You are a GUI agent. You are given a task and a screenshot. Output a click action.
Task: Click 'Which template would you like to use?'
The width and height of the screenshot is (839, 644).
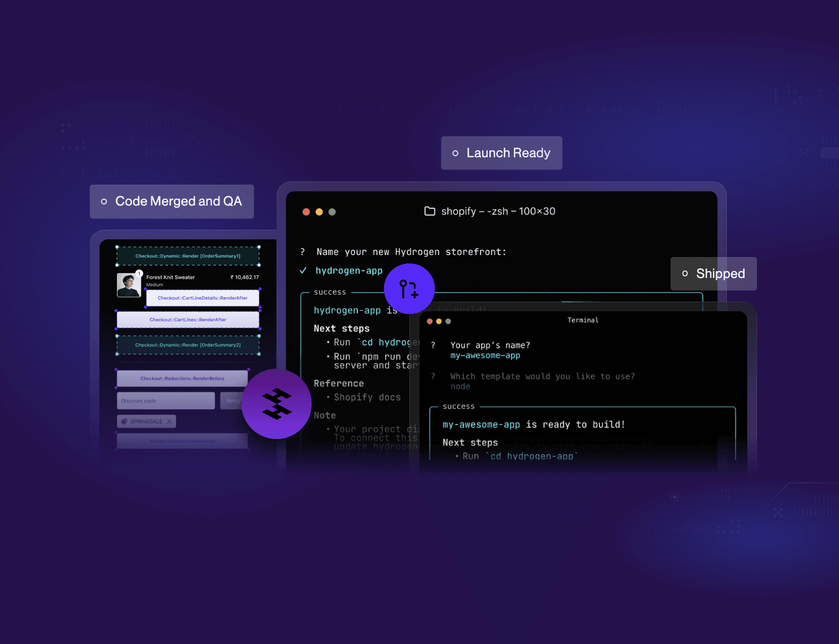pos(543,377)
